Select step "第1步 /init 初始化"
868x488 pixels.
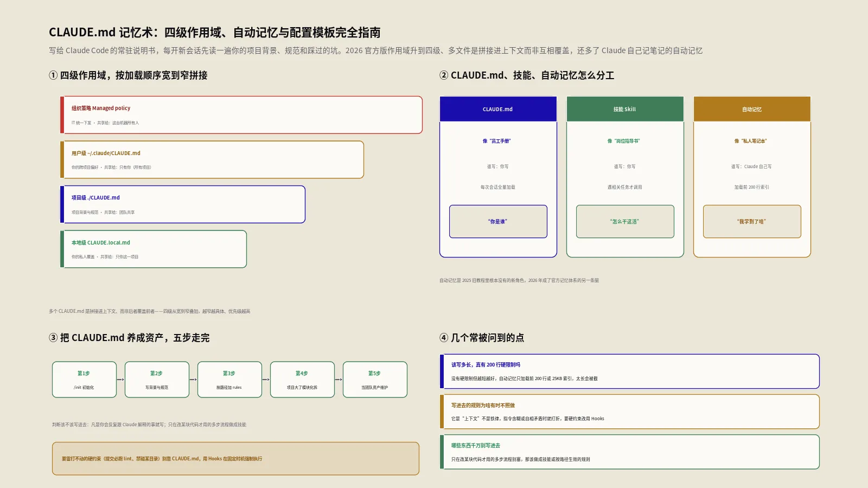coord(84,380)
